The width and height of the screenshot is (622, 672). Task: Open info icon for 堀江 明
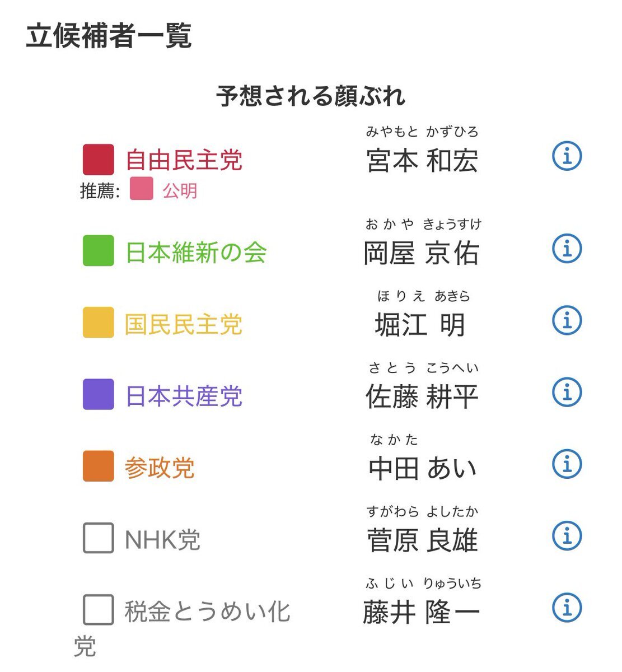click(x=567, y=320)
